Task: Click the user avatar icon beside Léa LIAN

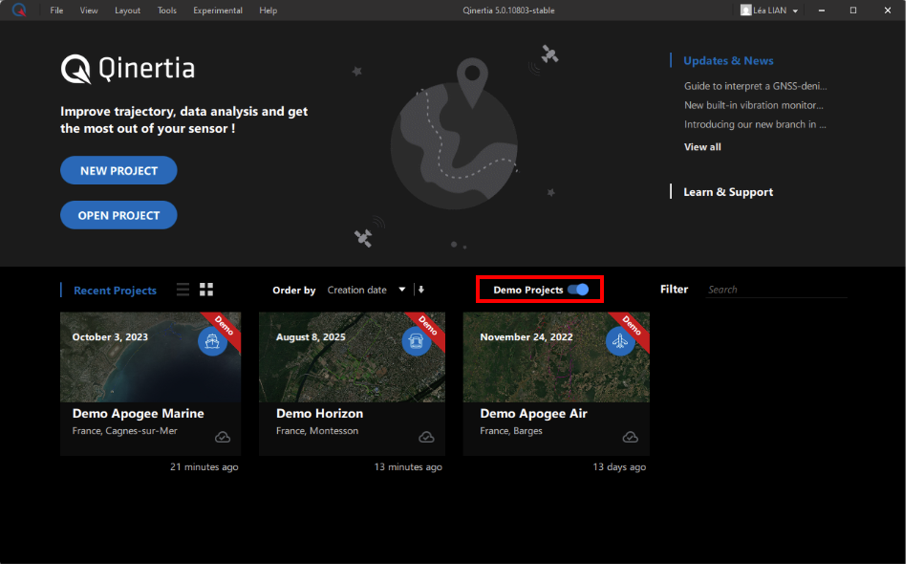Action: [745, 11]
